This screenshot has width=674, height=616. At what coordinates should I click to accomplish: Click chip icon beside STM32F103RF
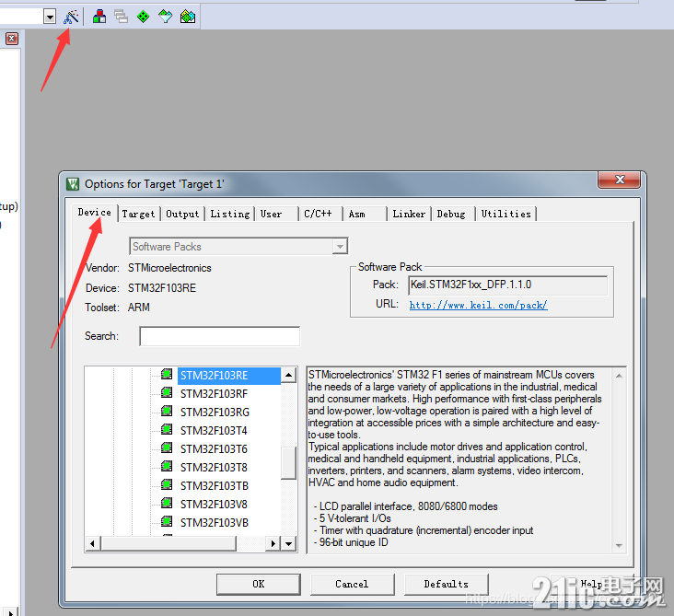point(167,392)
